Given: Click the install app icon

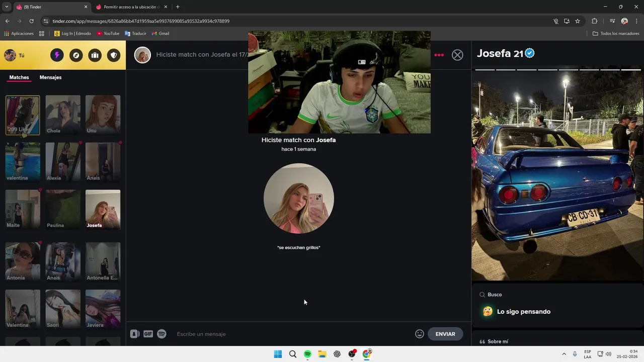Looking at the screenshot, I should pos(567,21).
